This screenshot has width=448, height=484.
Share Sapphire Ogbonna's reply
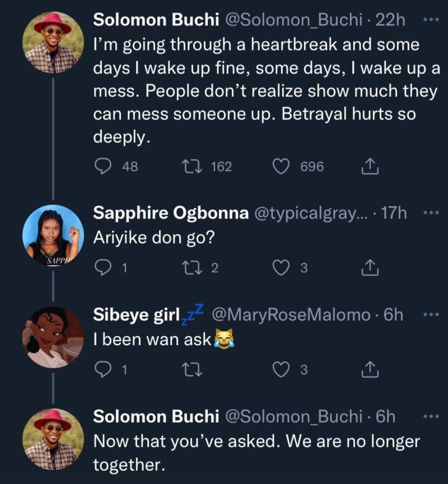click(370, 268)
